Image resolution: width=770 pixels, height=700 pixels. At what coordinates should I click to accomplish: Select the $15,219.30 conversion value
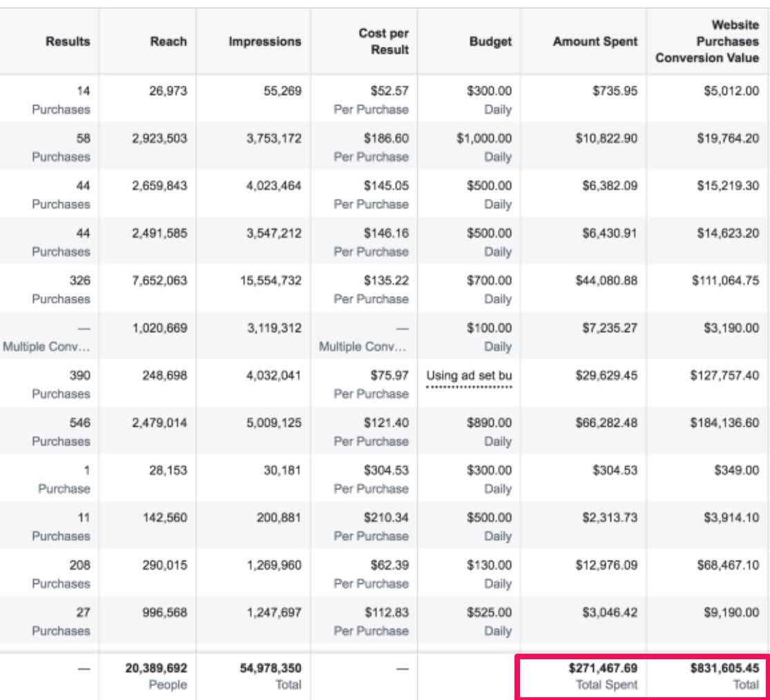728,186
